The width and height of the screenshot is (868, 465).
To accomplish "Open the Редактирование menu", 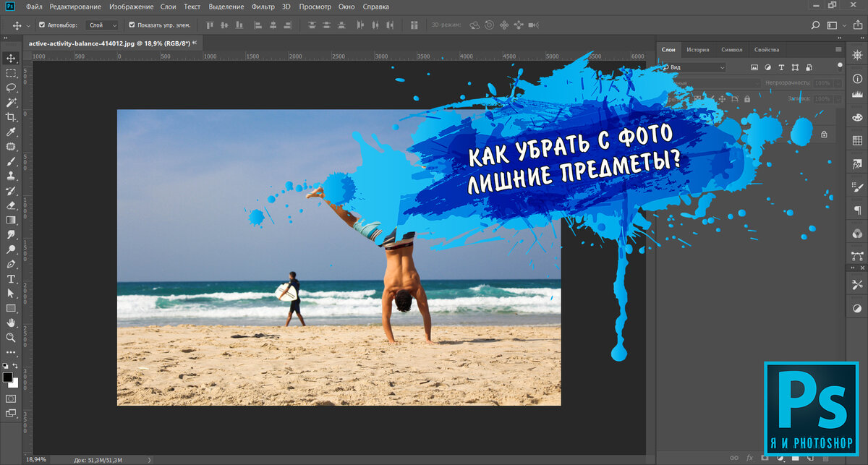I will 75,7.
